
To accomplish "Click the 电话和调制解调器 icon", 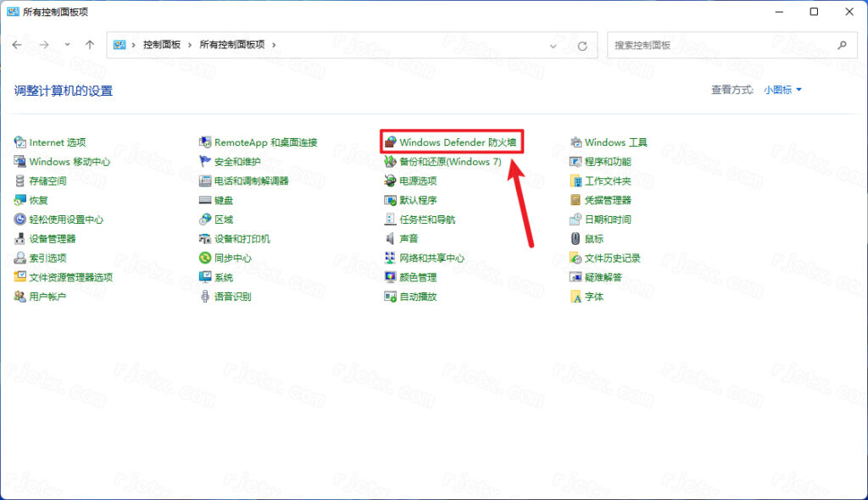I will tap(205, 181).
